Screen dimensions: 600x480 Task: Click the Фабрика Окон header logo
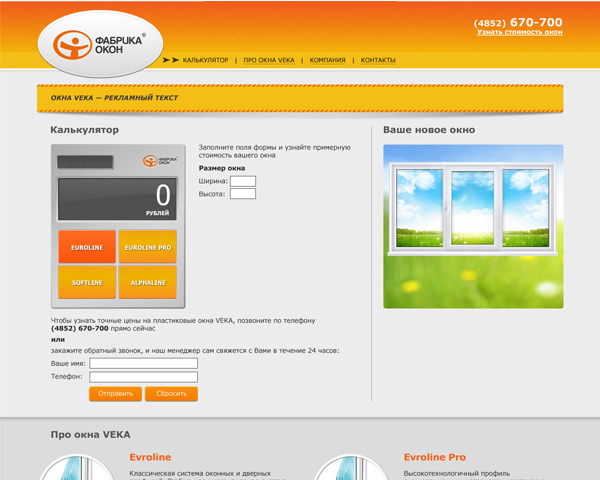pos(100,44)
